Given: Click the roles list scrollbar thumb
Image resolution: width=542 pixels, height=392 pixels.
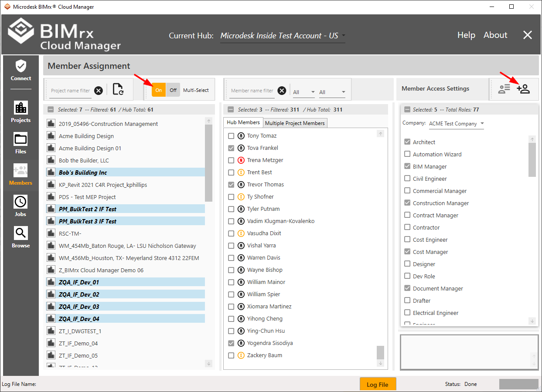Looking at the screenshot, I should coord(532,159).
